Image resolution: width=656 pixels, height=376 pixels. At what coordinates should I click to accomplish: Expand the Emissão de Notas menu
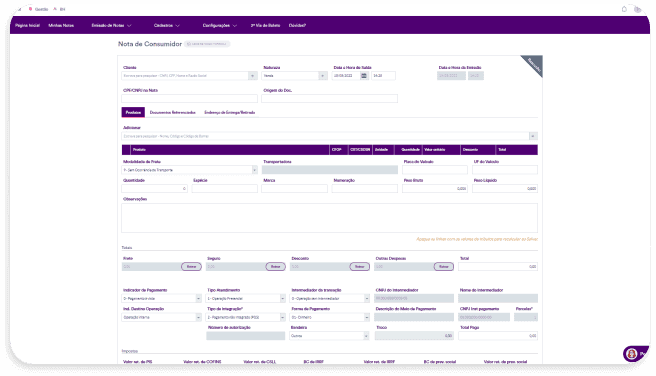click(111, 26)
